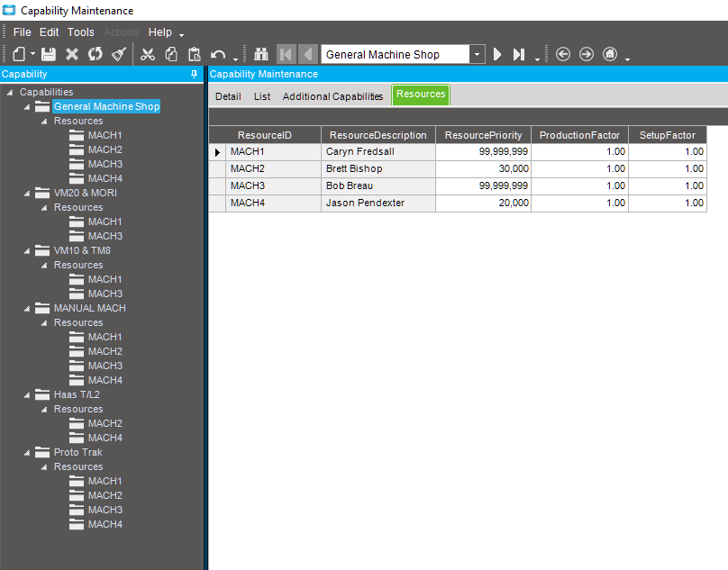
Task: Click the Paste clipboard icon
Action: point(194,54)
